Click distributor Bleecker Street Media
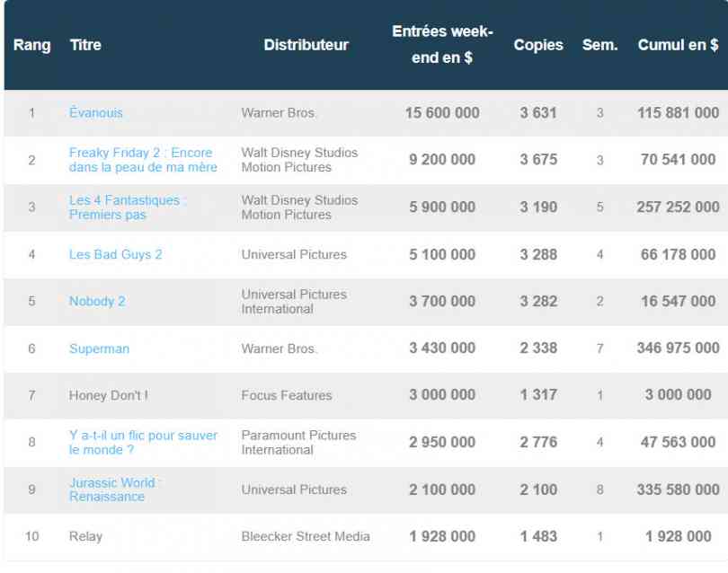 click(x=306, y=536)
